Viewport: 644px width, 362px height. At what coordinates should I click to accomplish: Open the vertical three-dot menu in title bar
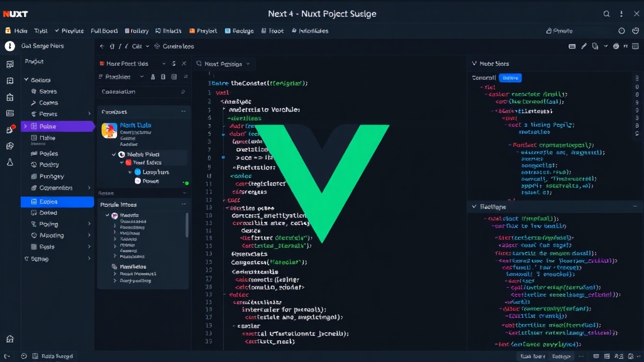coord(621,14)
